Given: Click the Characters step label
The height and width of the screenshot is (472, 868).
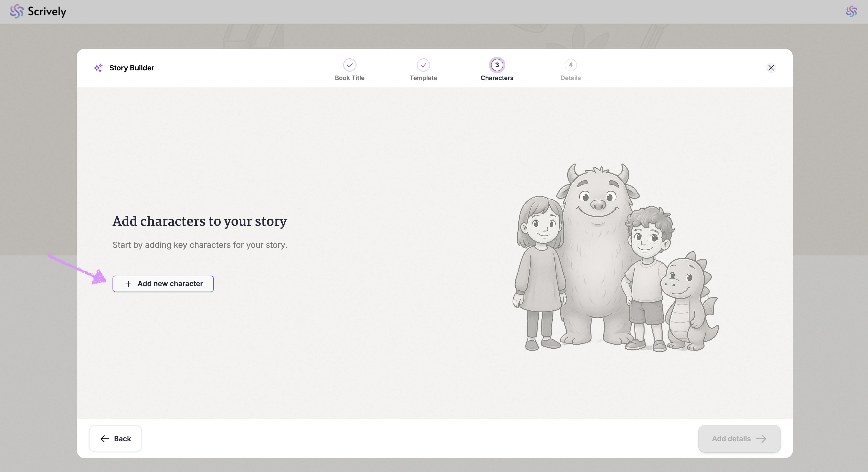Looking at the screenshot, I should 497,78.
